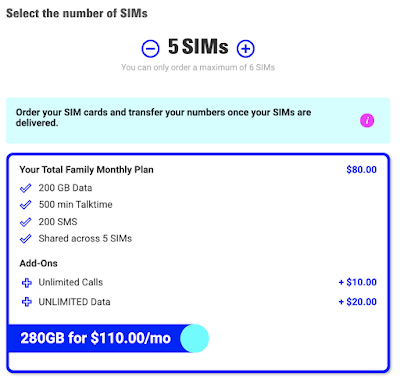Click the + $10.00 price for Unlimited Calls
This screenshot has height=380, width=400.
[358, 282]
